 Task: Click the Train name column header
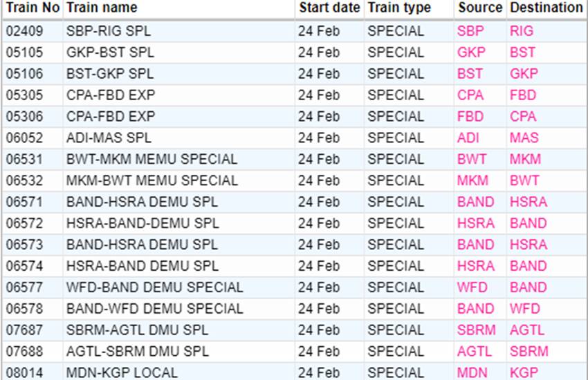pos(102,8)
